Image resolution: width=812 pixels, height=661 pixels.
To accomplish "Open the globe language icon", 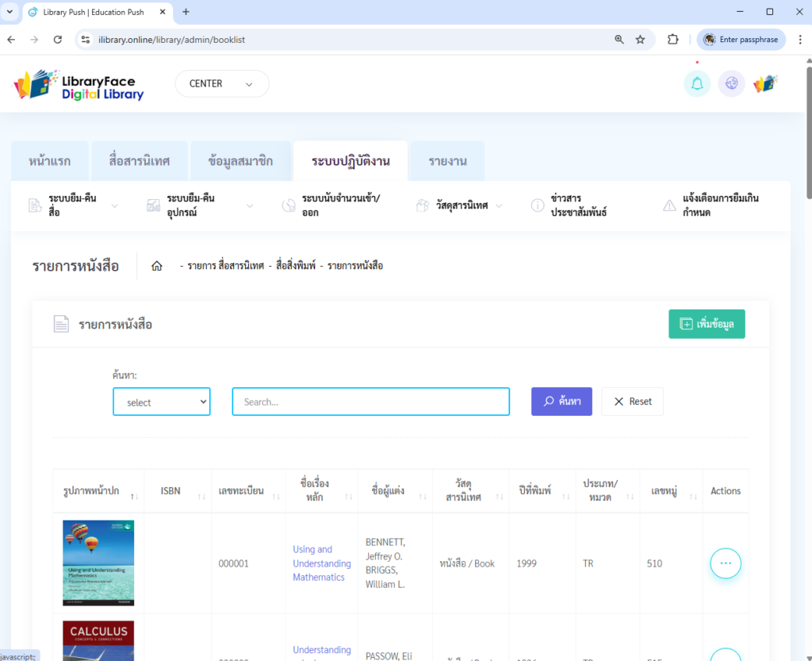I will [731, 83].
